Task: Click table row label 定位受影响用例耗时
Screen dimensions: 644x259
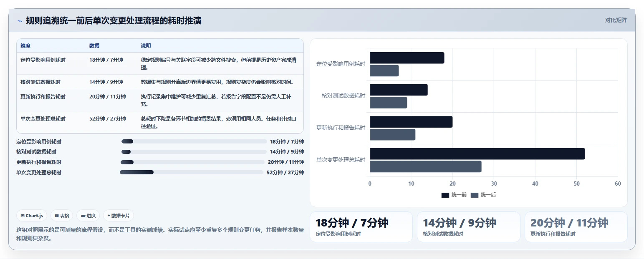Action: pyautogui.click(x=43, y=60)
